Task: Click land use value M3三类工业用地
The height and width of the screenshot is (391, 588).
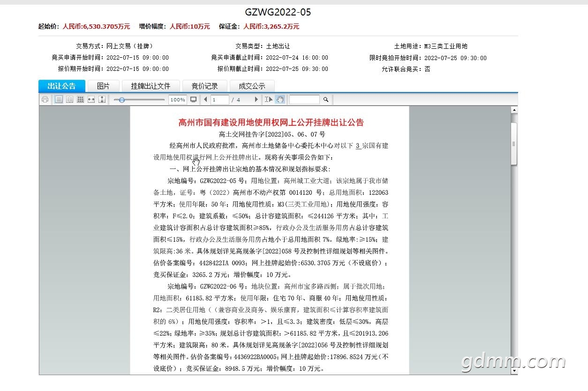Action: pos(446,46)
